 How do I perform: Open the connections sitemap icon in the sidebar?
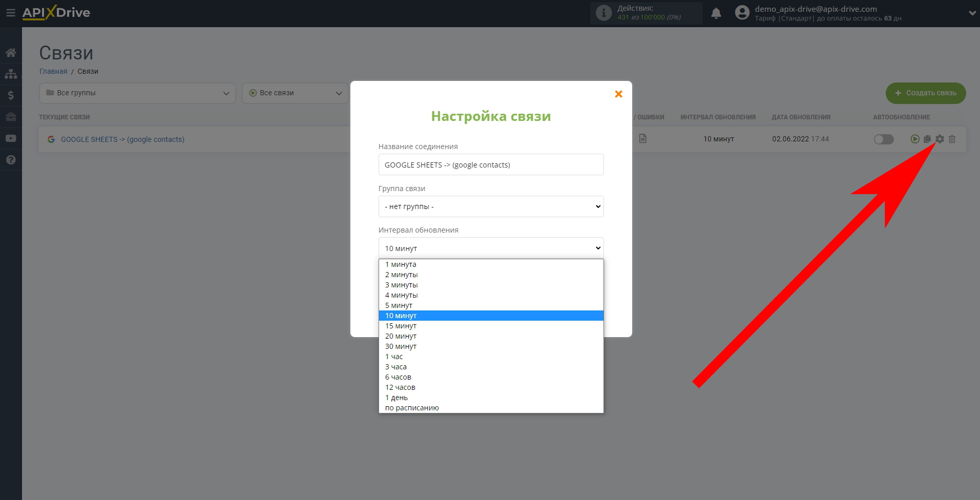(x=11, y=74)
